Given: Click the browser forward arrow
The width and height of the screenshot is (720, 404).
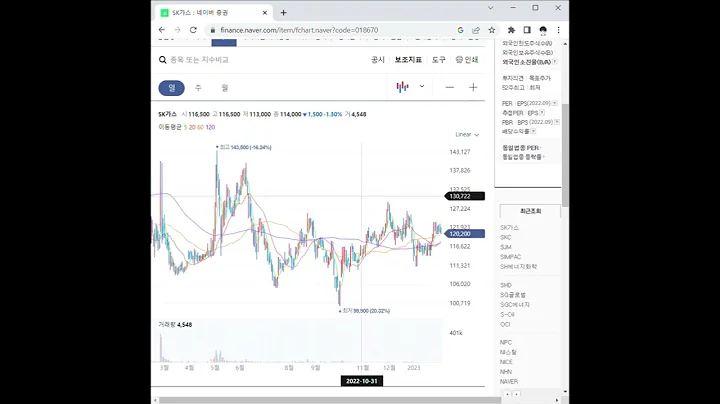Looking at the screenshot, I should click(177, 30).
